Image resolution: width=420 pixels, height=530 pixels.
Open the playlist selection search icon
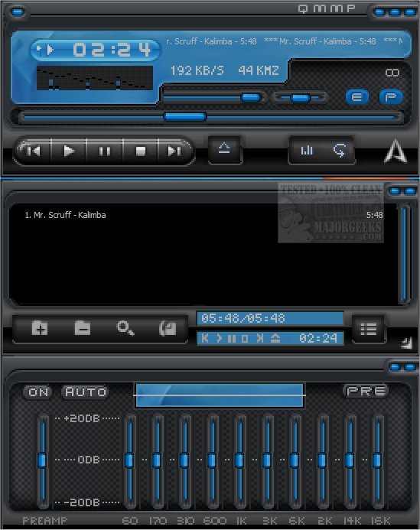point(125,328)
